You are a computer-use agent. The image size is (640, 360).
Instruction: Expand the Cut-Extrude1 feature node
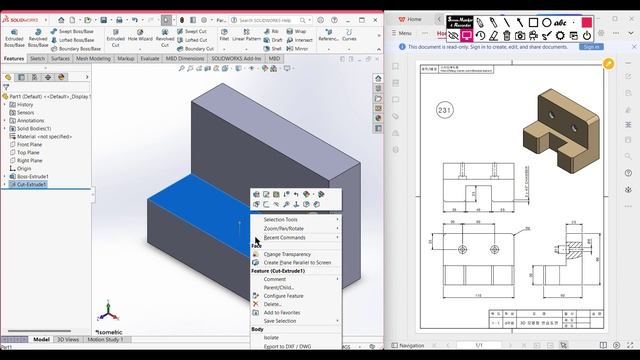click(x=5, y=184)
